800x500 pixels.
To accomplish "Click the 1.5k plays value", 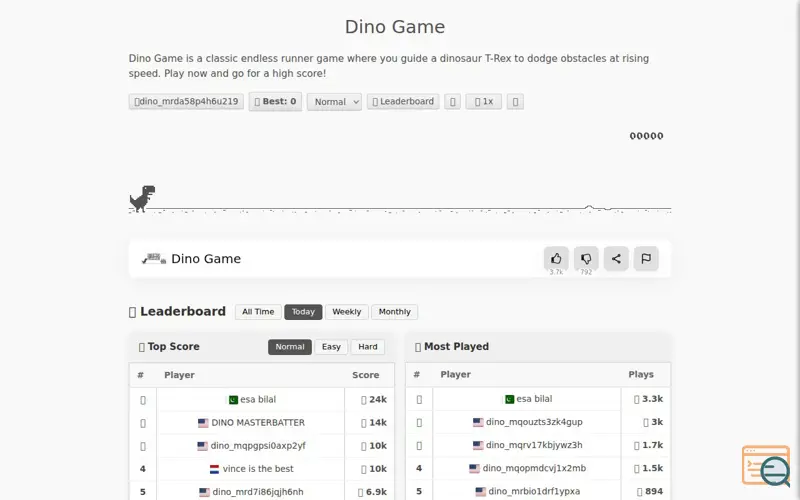I will pyautogui.click(x=653, y=468).
